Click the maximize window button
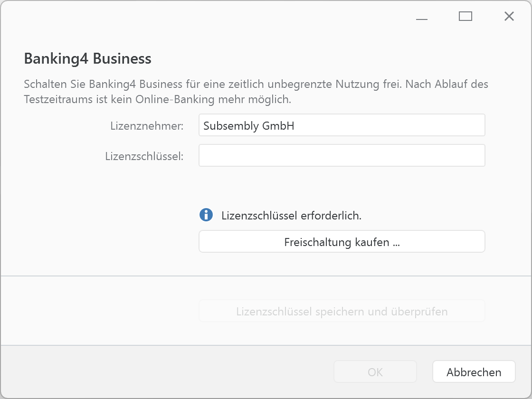Viewport: 532px width, 399px height. [465, 16]
